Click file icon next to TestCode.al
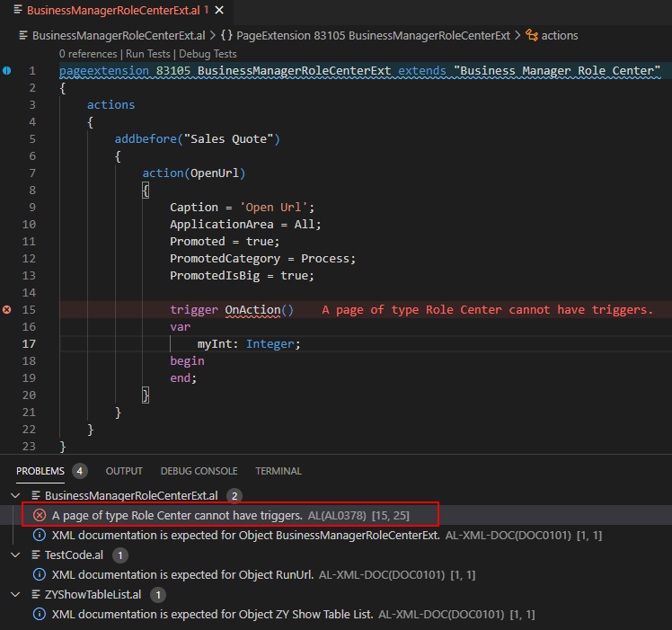The height and width of the screenshot is (630, 672). coord(36,555)
